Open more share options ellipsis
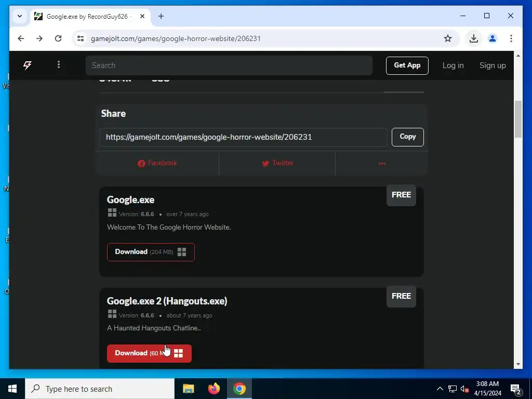This screenshot has width=532, height=399. click(382, 164)
